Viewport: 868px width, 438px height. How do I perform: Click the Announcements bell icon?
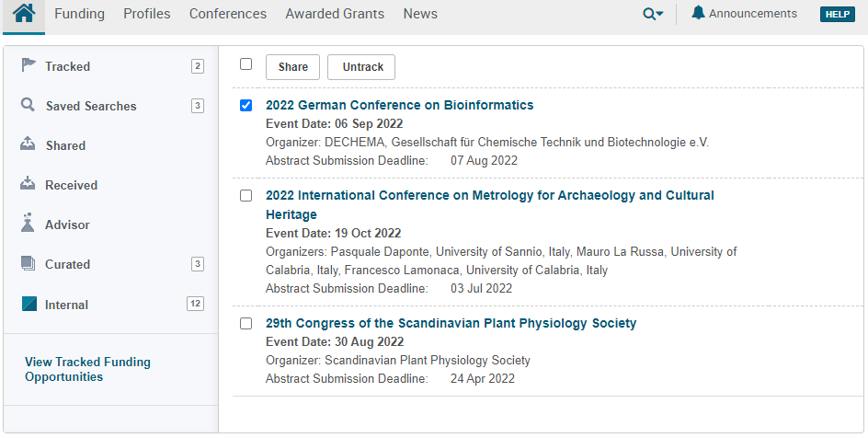698,13
